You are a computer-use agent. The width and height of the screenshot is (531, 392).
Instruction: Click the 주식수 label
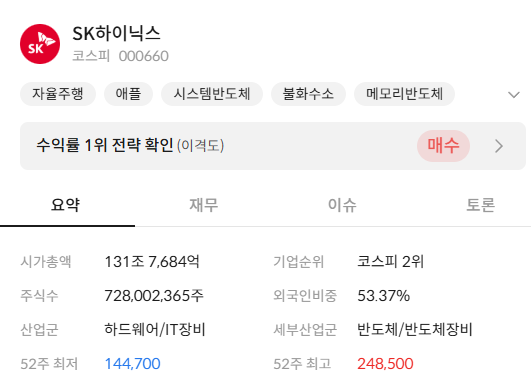(x=39, y=296)
